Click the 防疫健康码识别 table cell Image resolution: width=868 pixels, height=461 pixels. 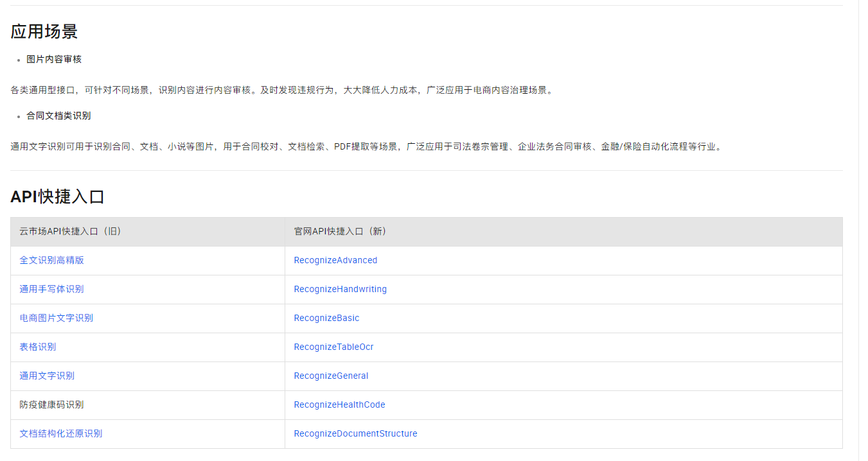[148, 404]
